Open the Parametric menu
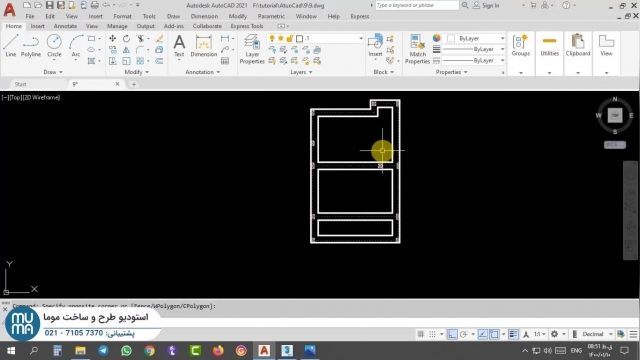 [271, 16]
